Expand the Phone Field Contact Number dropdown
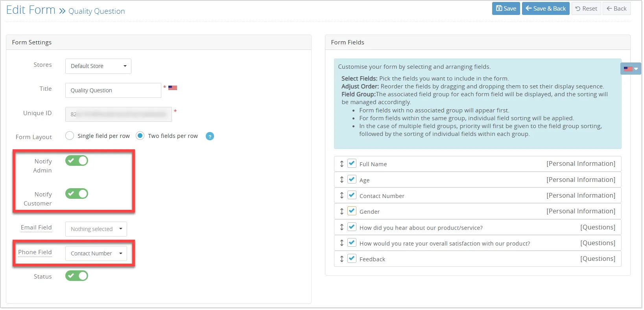This screenshot has width=644, height=310. [96, 253]
